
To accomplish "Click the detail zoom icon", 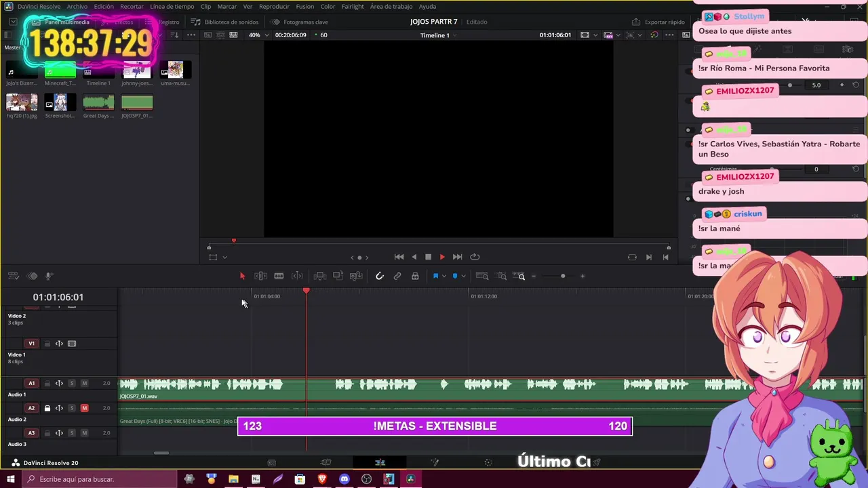I will 502,276.
